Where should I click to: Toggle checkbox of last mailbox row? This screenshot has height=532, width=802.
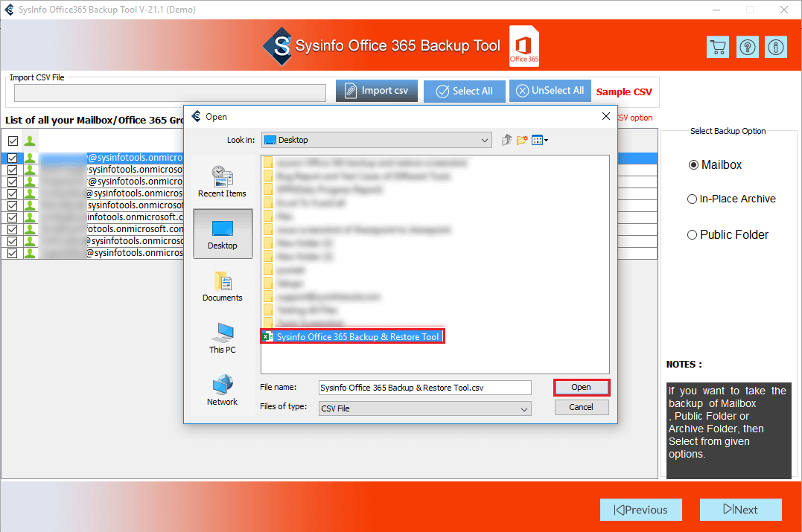[x=13, y=254]
